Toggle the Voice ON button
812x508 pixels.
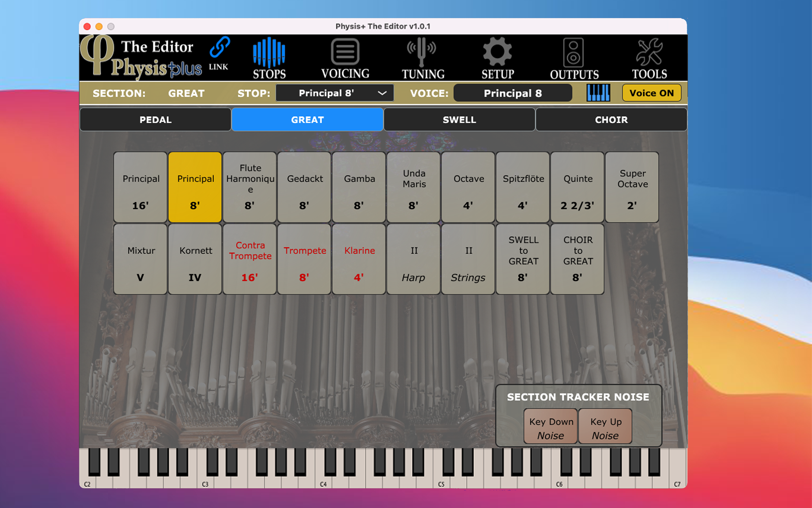coord(652,93)
